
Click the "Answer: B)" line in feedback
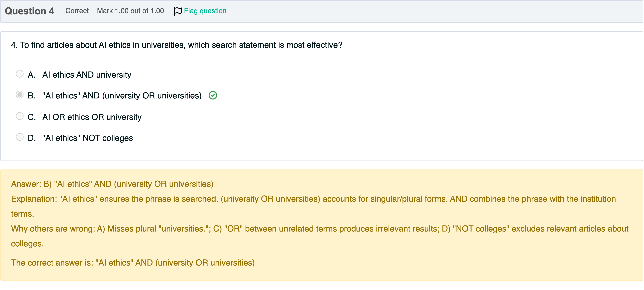tap(112, 184)
